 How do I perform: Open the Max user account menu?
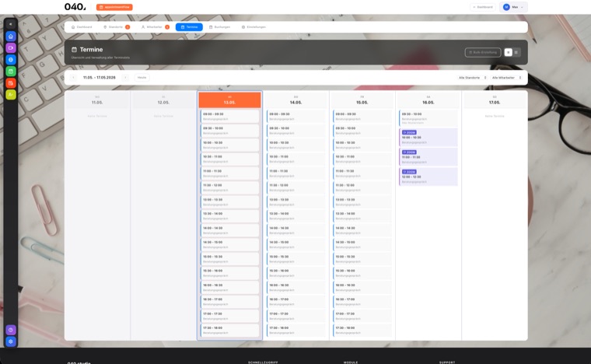pyautogui.click(x=513, y=7)
